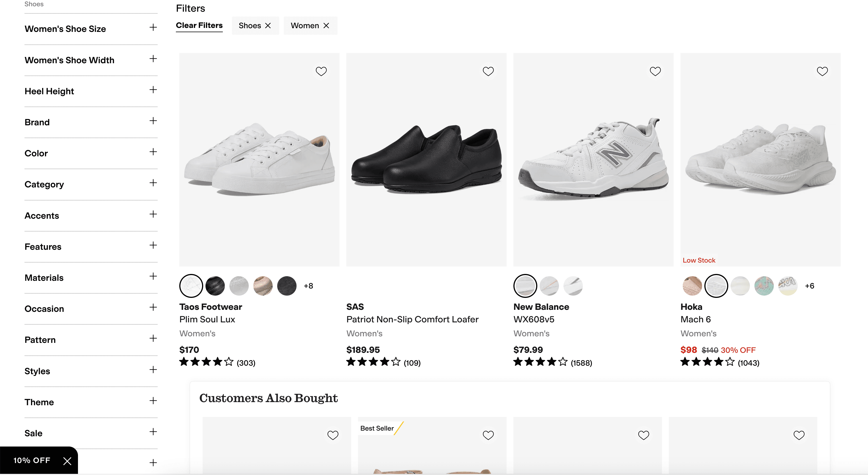Add Taos Plim Soul Lux to favorites

[x=321, y=71]
